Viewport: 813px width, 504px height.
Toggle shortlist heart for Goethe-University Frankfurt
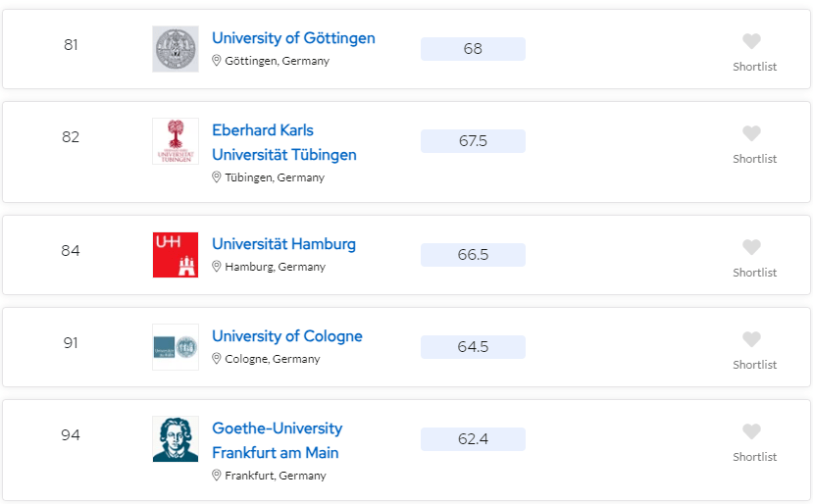(751, 431)
